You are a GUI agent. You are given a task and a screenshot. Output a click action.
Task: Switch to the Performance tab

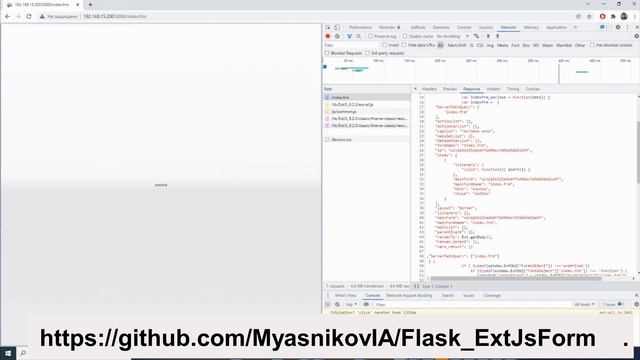click(x=360, y=27)
